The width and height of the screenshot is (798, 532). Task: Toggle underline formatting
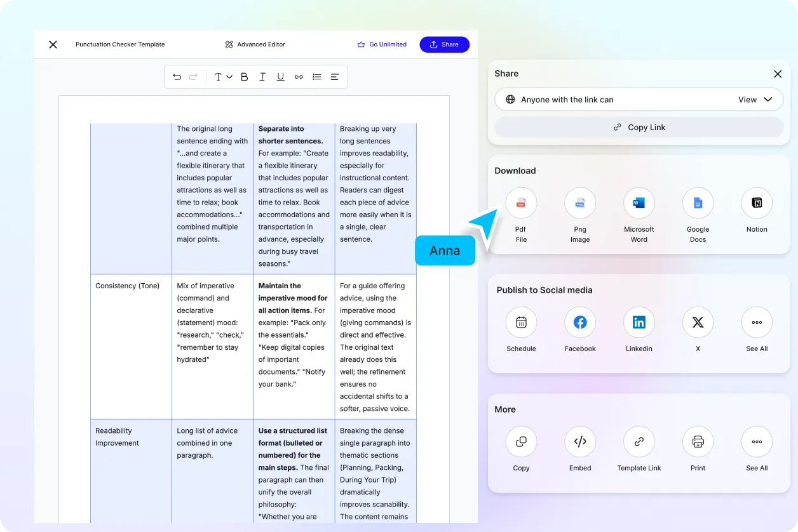pos(280,77)
